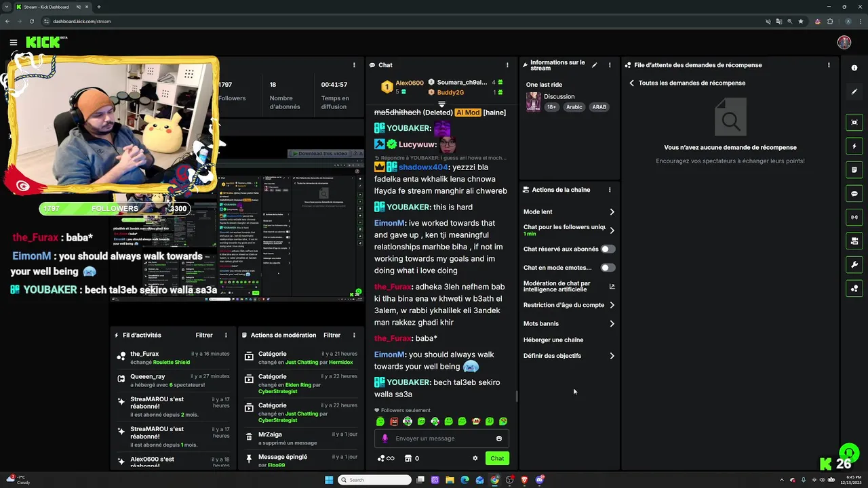Toggle the activity feed note sidebar icon

[x=854, y=169]
